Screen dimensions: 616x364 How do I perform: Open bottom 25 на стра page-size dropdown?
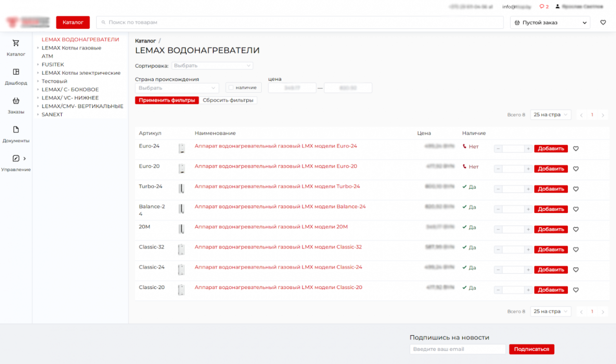[x=551, y=312]
